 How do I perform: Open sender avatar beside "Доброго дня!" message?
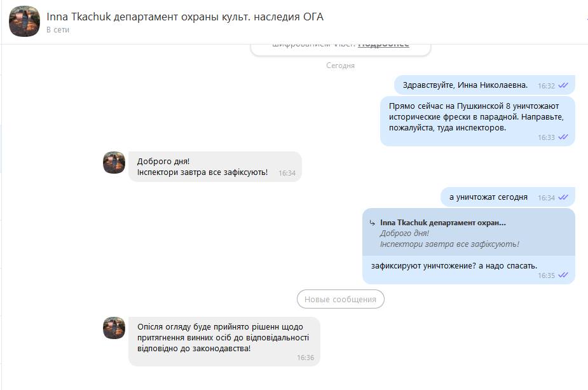pyautogui.click(x=114, y=162)
